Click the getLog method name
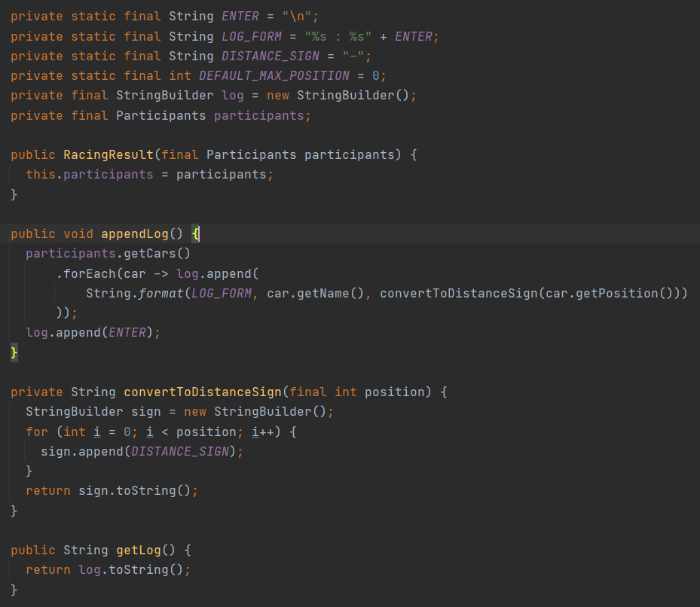Viewport: 700px width, 607px height. point(139,550)
